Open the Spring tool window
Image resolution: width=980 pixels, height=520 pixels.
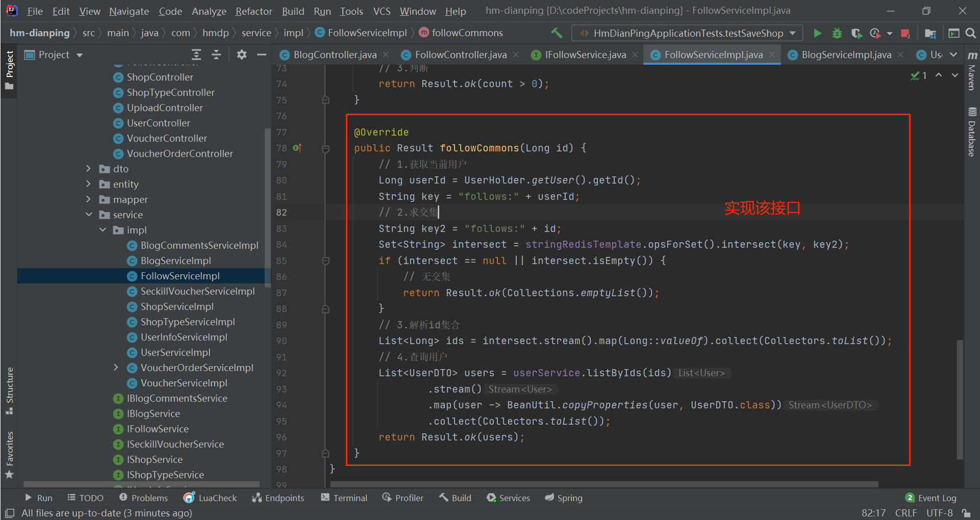point(564,498)
